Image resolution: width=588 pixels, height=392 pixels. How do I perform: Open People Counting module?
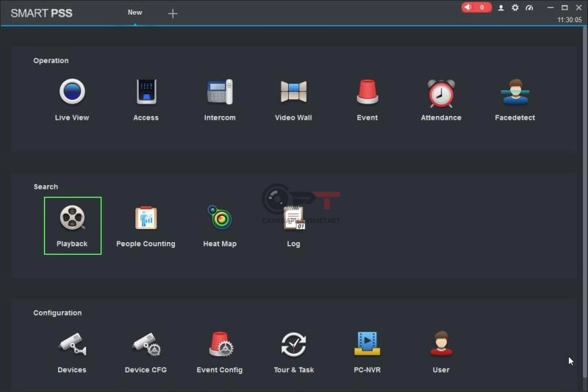click(146, 219)
